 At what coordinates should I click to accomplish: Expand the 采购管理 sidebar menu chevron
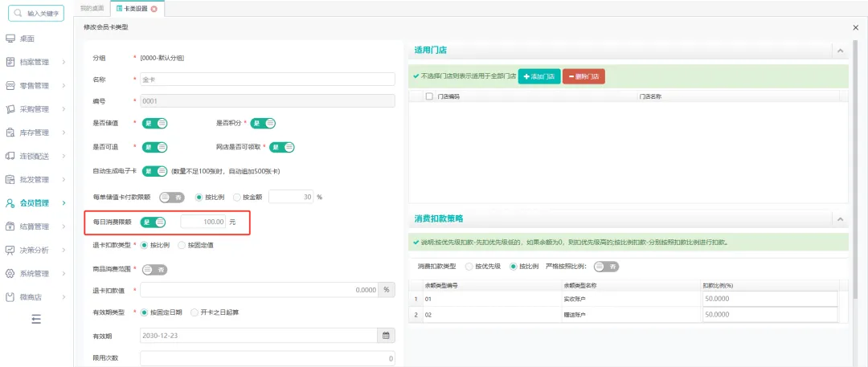pyautogui.click(x=63, y=109)
